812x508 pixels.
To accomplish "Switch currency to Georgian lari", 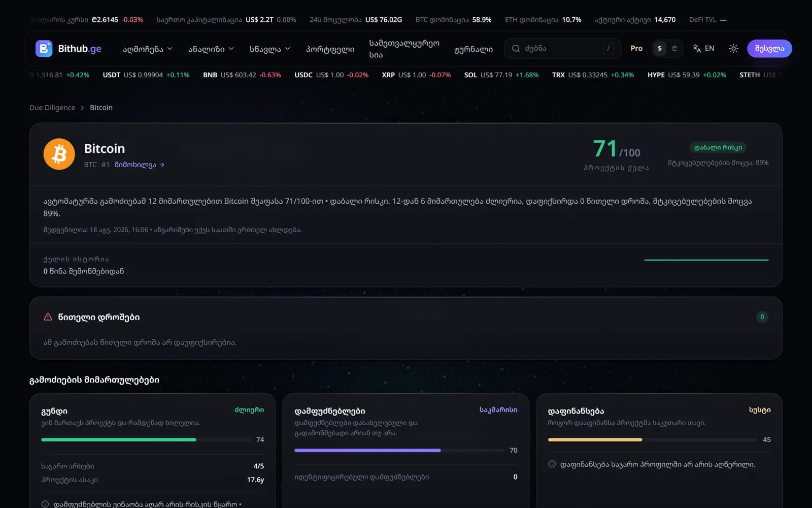I will tap(674, 48).
